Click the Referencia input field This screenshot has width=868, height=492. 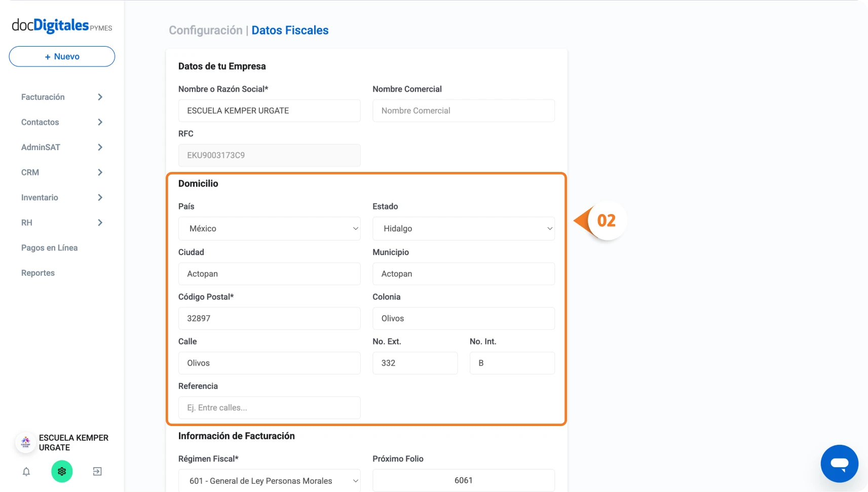click(270, 408)
